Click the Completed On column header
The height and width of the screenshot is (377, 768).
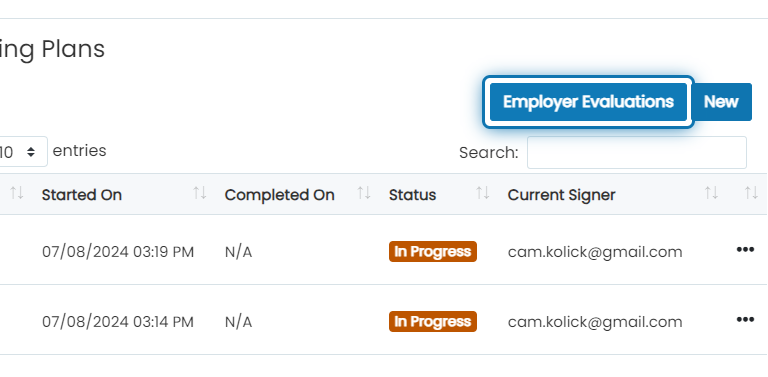point(279,195)
